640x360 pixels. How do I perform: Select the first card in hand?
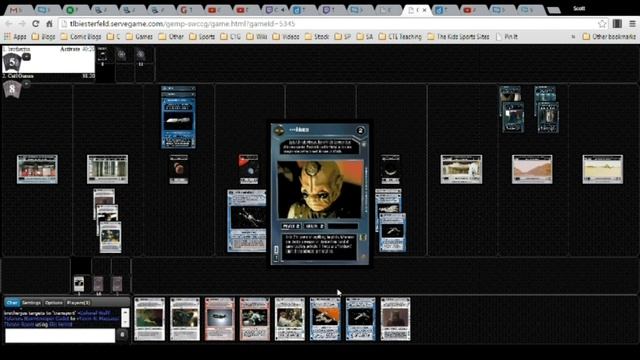click(149, 319)
